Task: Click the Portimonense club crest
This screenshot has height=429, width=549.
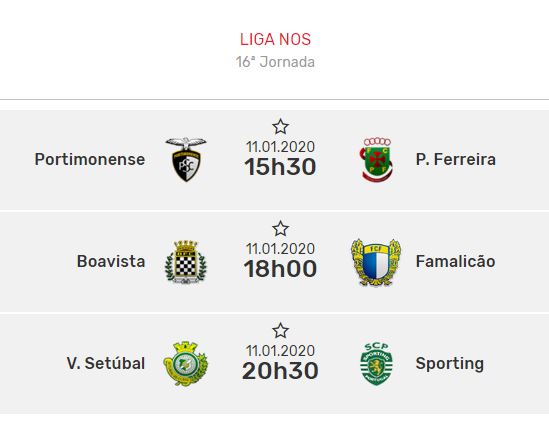Action: [x=186, y=159]
